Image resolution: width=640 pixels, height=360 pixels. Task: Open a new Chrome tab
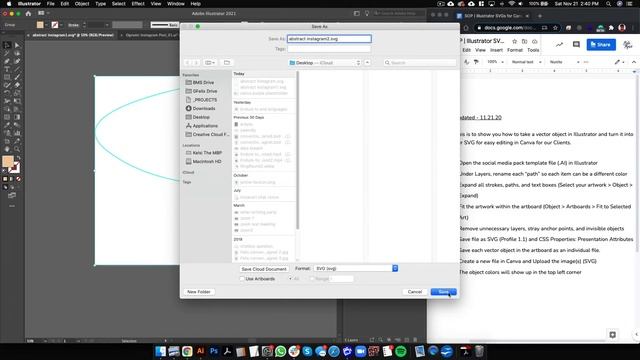pos(540,16)
